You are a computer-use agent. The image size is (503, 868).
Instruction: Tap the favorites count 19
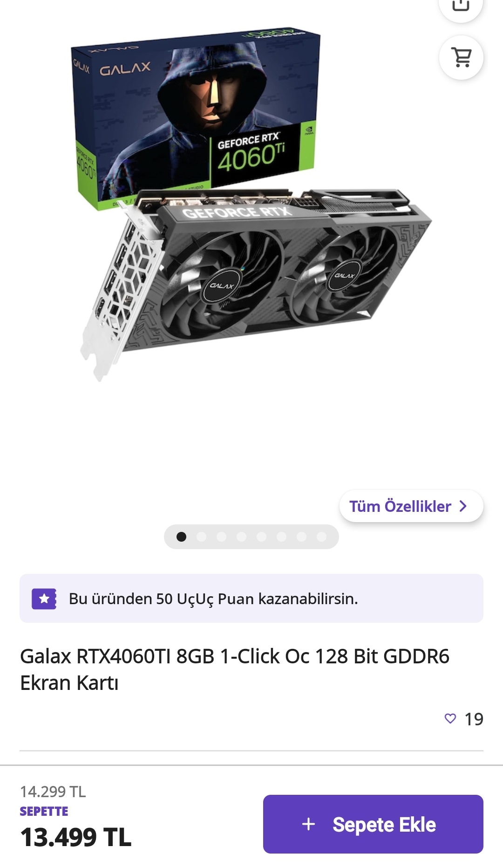[x=474, y=719]
